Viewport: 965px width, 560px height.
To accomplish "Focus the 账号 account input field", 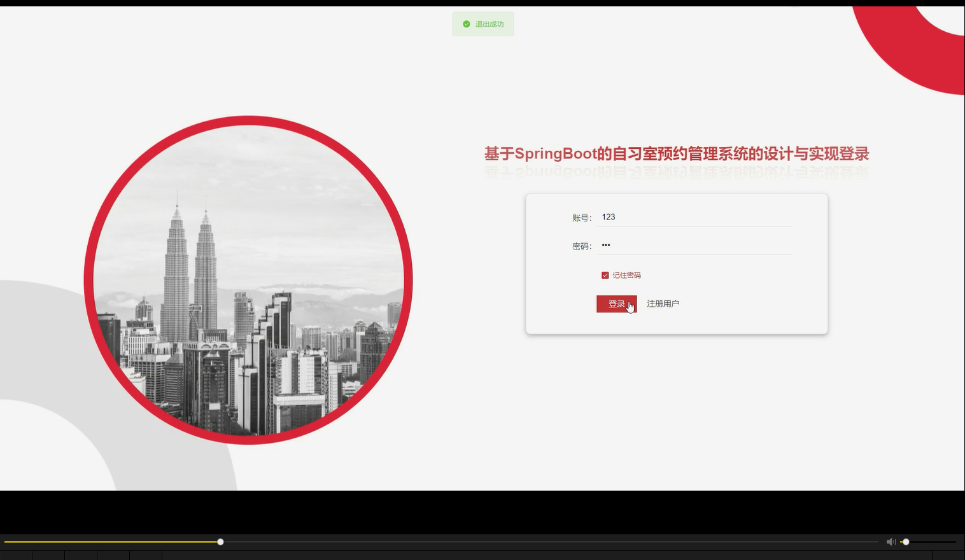I will point(694,217).
